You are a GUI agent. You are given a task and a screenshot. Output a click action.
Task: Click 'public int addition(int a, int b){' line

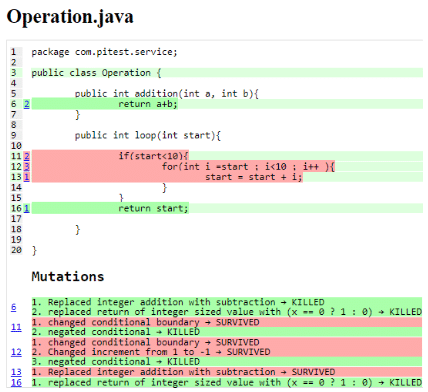(x=167, y=94)
